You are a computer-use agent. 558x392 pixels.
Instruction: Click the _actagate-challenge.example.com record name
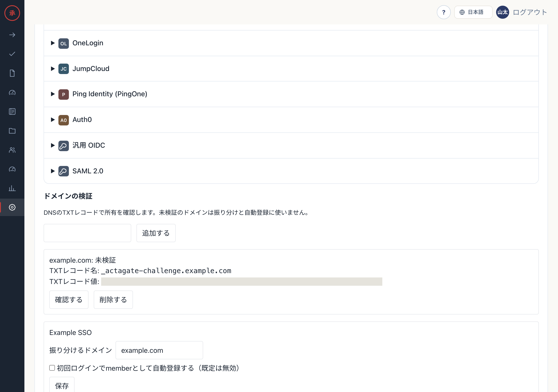(166, 270)
